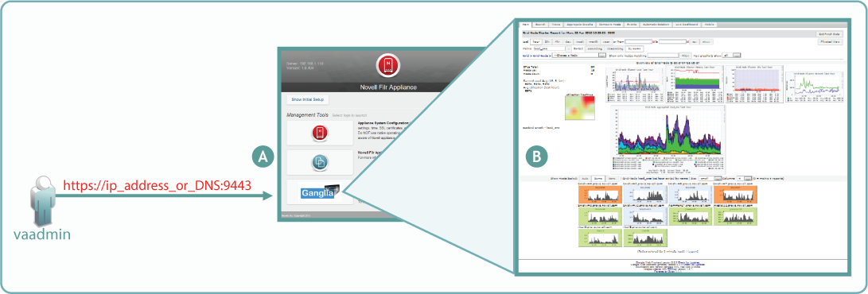Select the month time range
The image size is (868, 294).
pyautogui.click(x=593, y=41)
